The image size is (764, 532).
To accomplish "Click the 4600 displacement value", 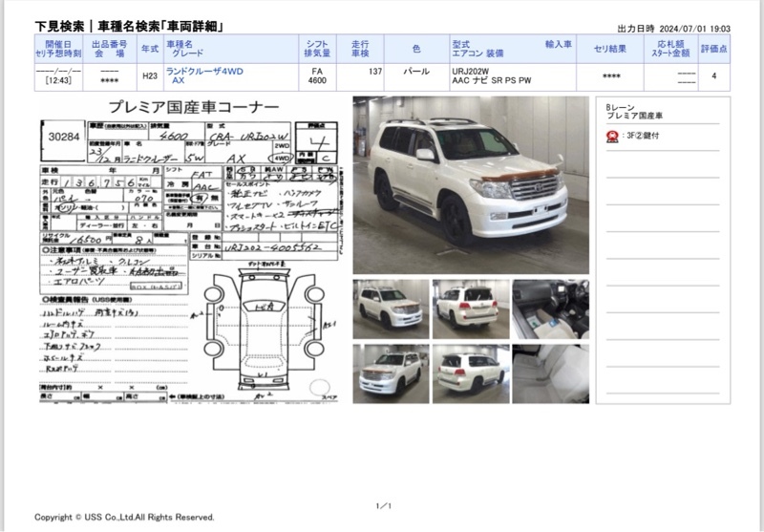I will 317,80.
